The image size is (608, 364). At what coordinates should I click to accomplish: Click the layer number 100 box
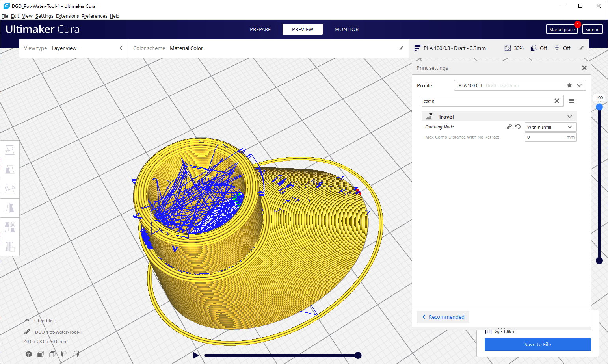599,97
